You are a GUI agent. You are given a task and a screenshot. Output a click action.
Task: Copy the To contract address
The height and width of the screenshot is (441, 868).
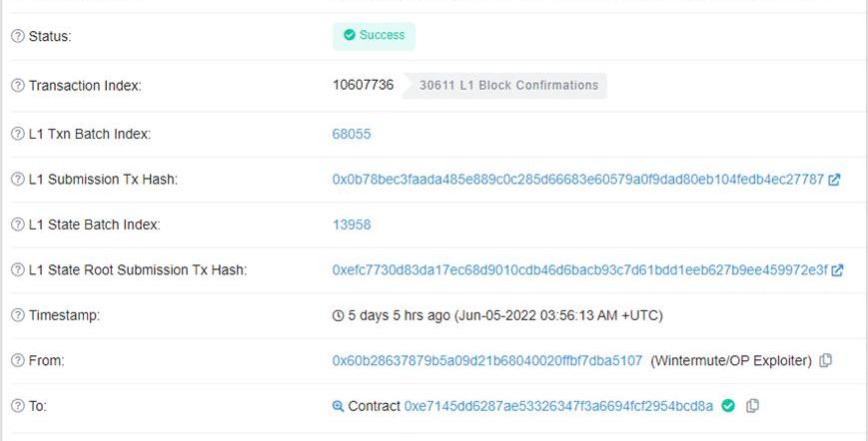pos(752,406)
